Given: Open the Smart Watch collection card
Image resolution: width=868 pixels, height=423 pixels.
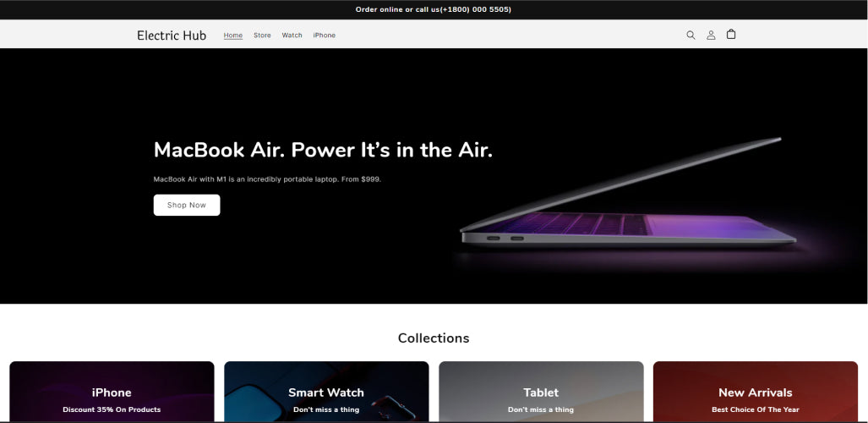Looking at the screenshot, I should coord(326,392).
